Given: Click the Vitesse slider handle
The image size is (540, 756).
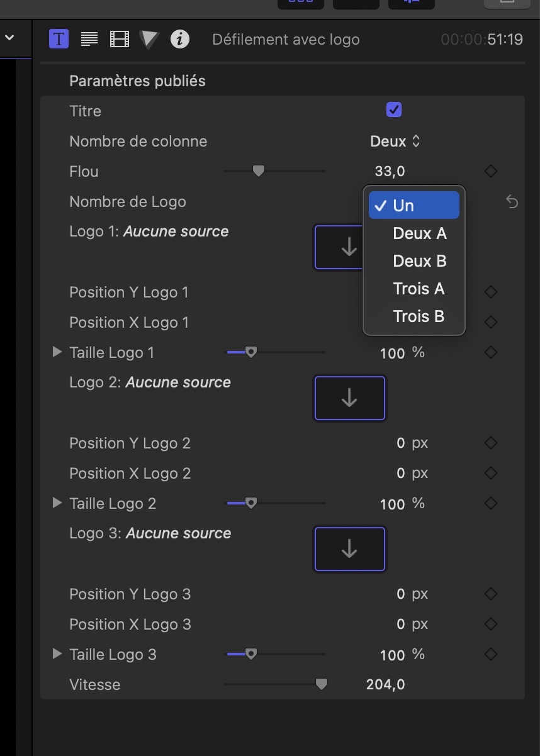Looking at the screenshot, I should pos(321,684).
